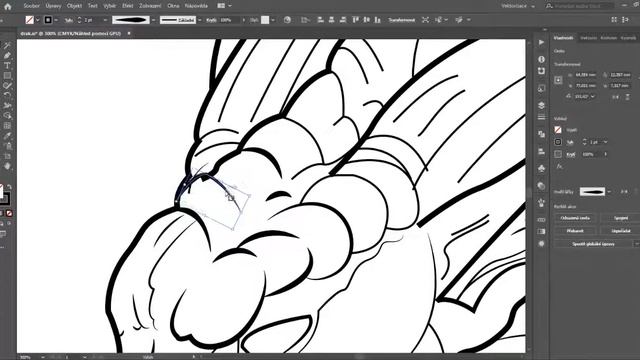Select reference point locator in Transform section
This screenshot has height=360, width=640.
(558, 80)
